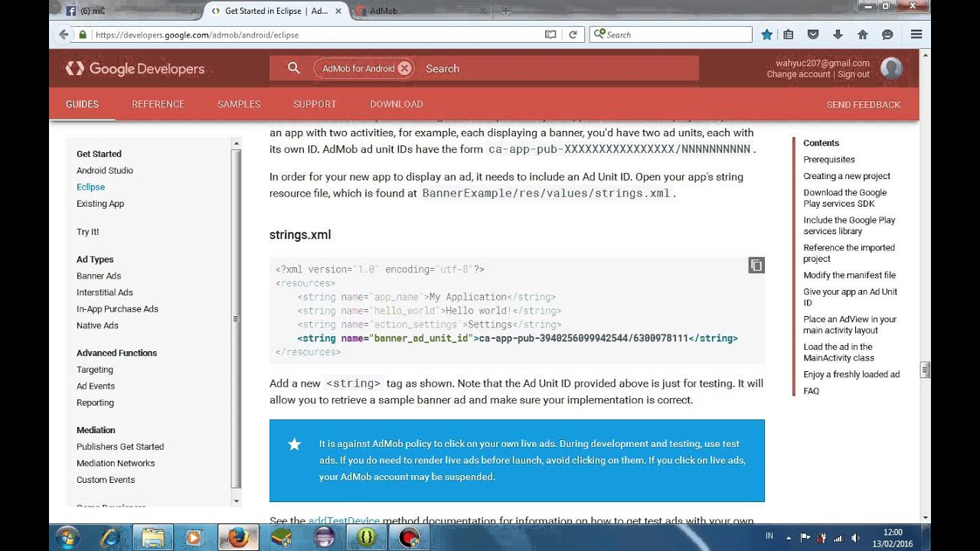Toggle reader view icon in address bar
The height and width of the screenshot is (551, 980).
click(550, 34)
